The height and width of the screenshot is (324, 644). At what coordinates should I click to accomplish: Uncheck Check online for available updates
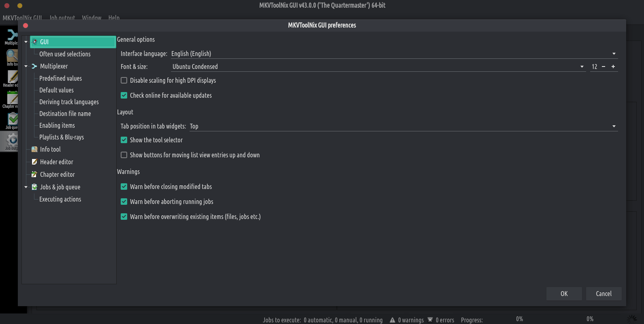click(x=124, y=95)
